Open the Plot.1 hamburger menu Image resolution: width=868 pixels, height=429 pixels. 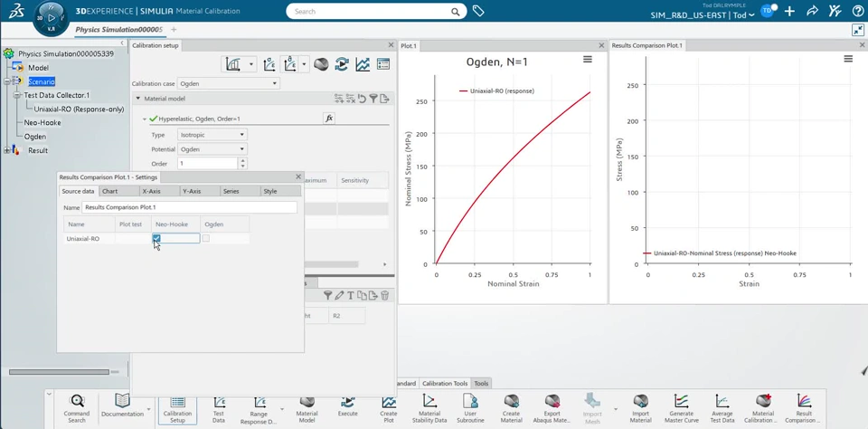tap(588, 60)
